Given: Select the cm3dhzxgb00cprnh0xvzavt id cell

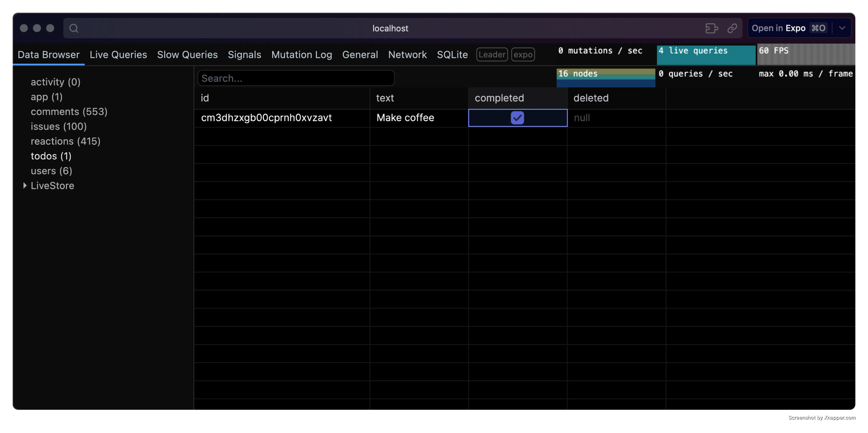Looking at the screenshot, I should pos(282,118).
